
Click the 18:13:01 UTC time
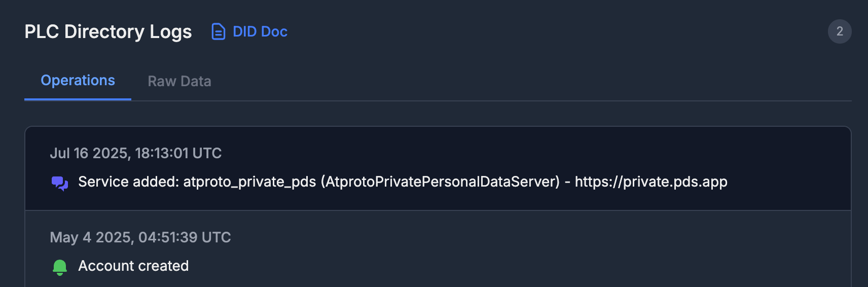178,153
